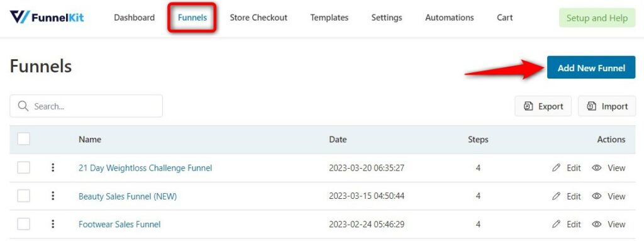Click the eye icon for Beauty Sales Funnel
This screenshot has height=241, width=644.
pyautogui.click(x=597, y=196)
